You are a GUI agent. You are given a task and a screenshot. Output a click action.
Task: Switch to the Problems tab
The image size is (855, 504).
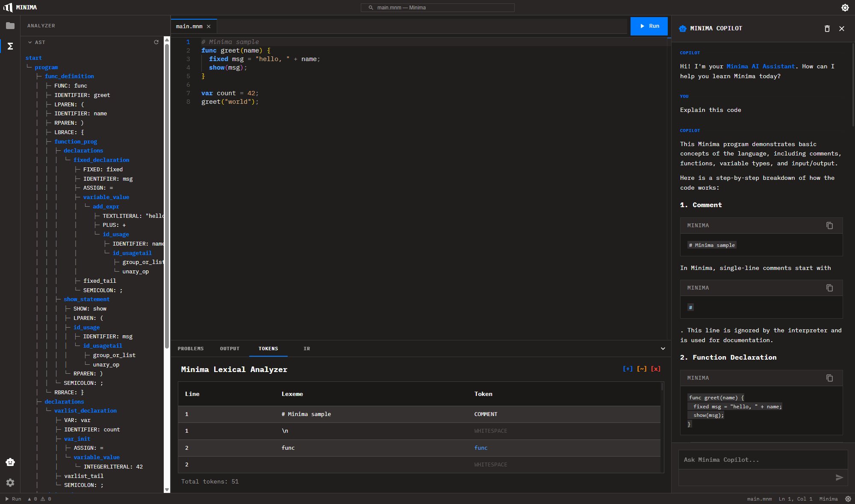point(191,349)
